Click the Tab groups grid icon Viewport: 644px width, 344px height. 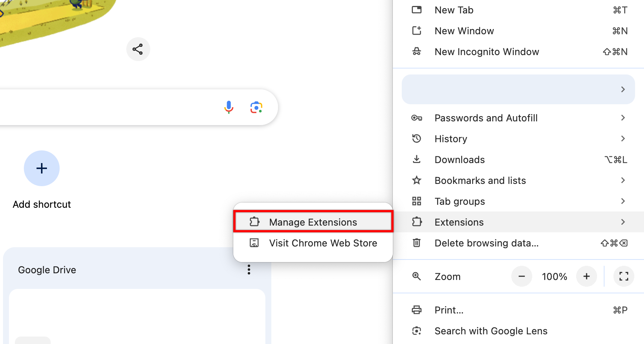416,201
